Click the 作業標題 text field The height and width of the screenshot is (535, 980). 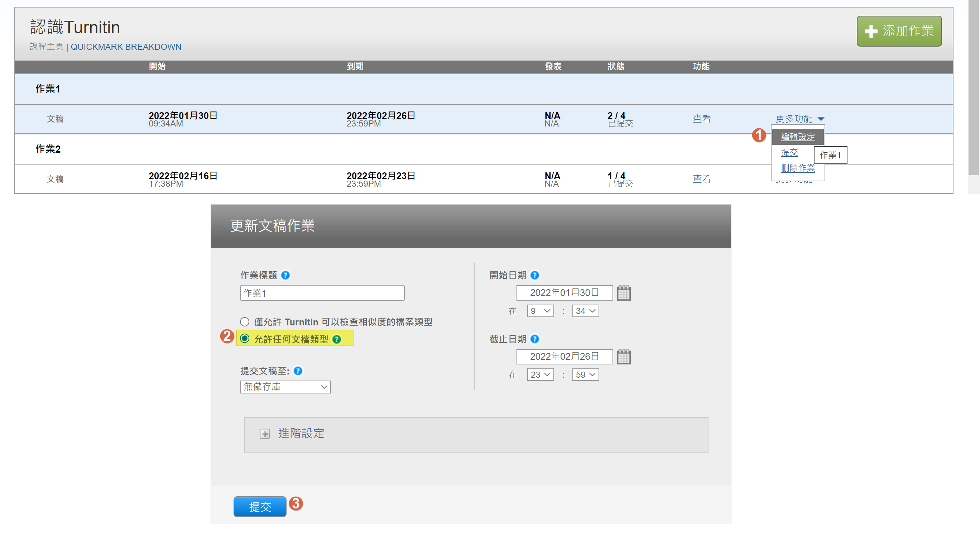pos(322,293)
